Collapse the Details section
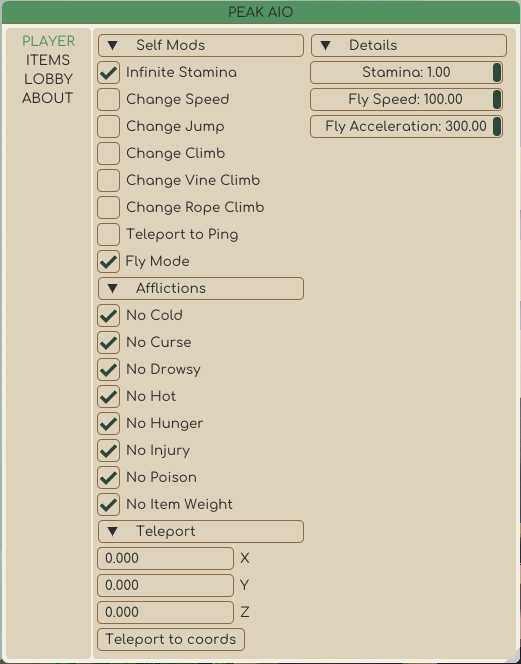Viewport: 521px width, 664px height. (x=409, y=45)
